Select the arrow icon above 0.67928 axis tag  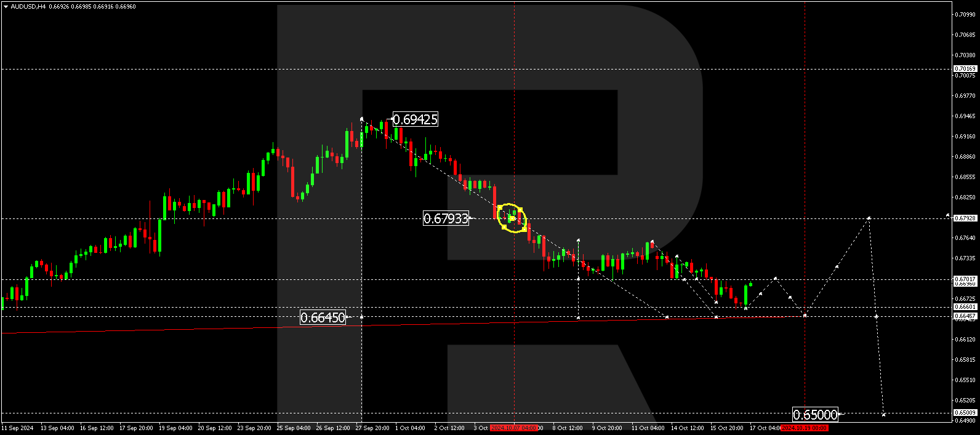(948, 215)
